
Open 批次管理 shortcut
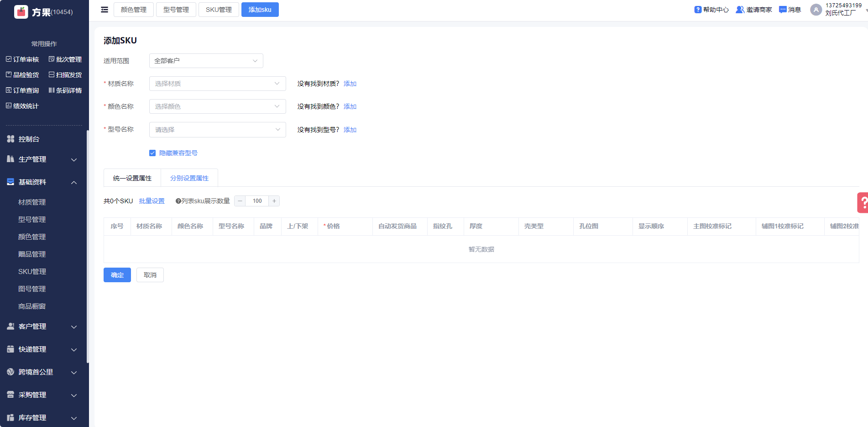[x=65, y=59]
